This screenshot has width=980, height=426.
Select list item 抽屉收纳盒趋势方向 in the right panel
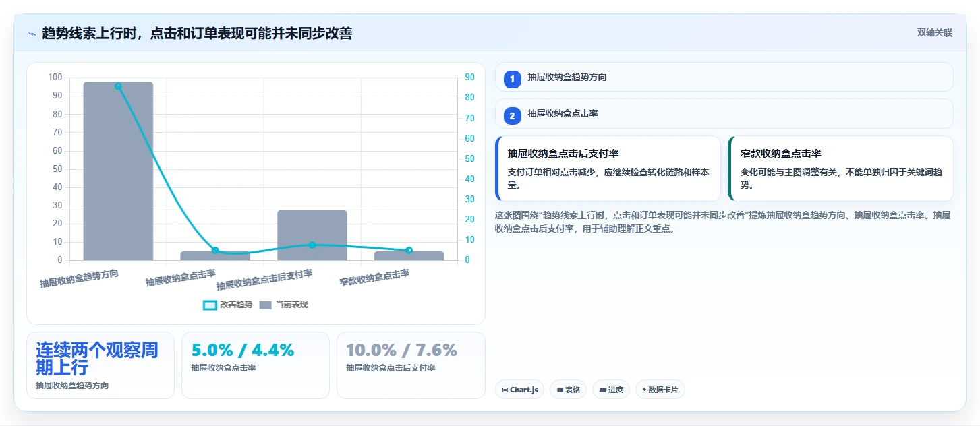(x=724, y=77)
